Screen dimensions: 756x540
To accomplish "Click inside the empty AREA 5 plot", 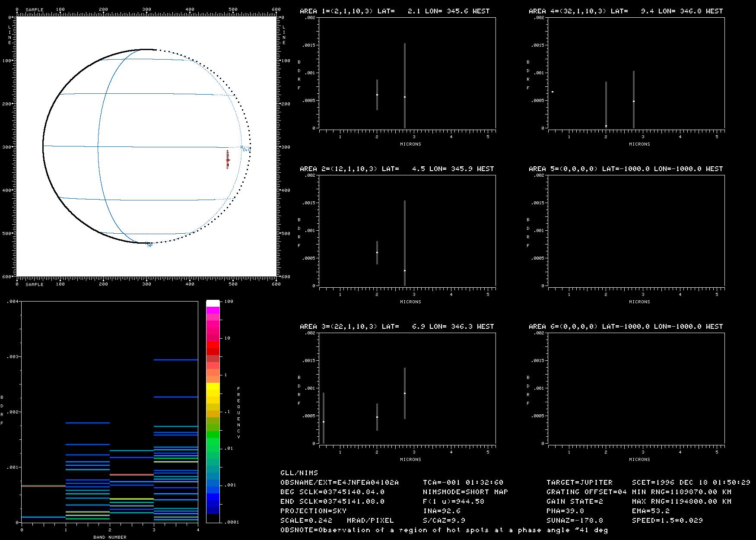I will (636, 230).
